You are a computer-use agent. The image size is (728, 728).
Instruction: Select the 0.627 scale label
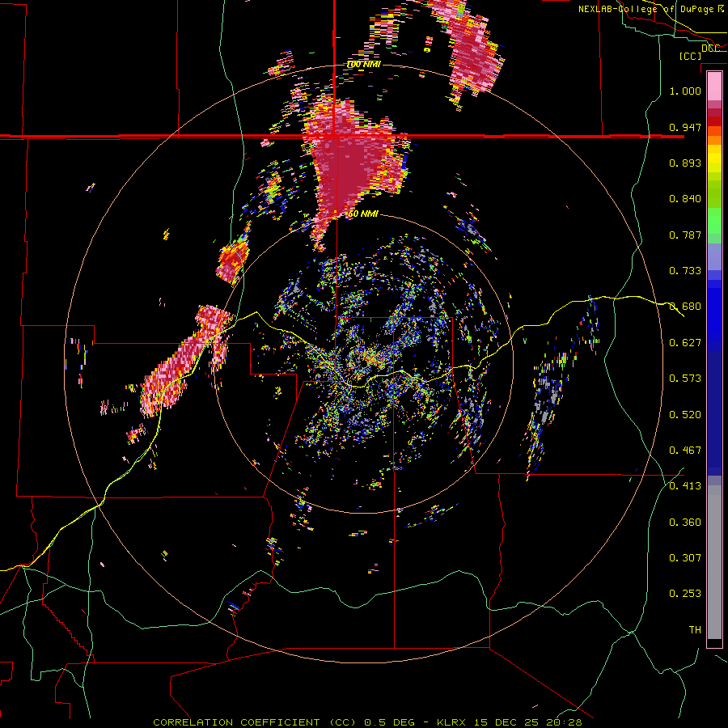point(685,343)
